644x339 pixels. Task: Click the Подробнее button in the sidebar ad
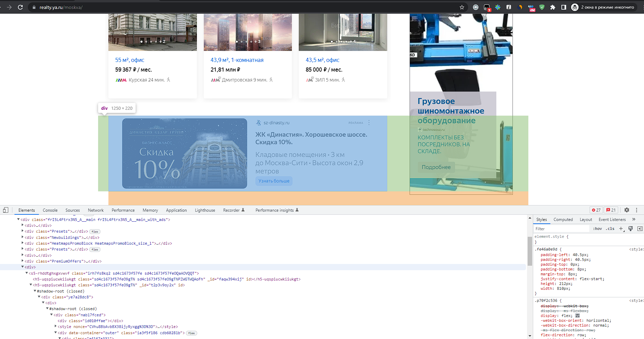(x=436, y=167)
